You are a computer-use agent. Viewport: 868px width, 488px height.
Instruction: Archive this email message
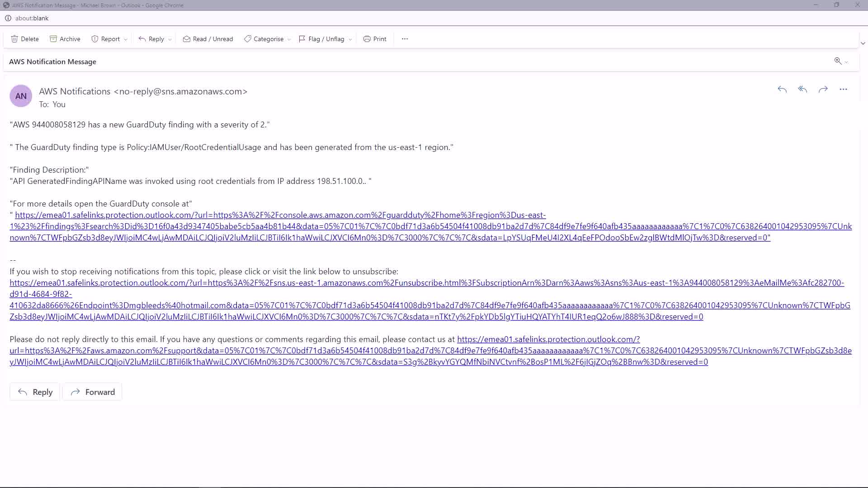click(65, 39)
